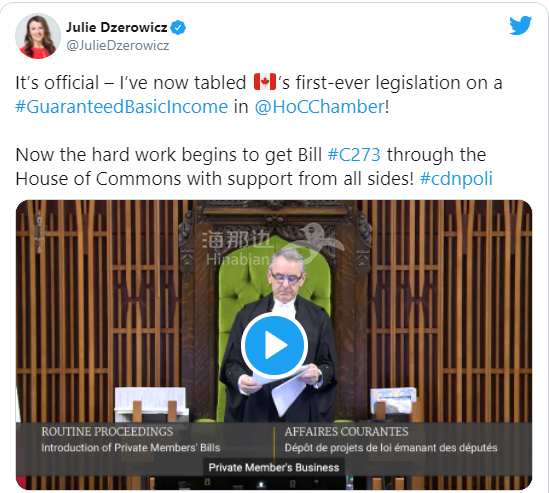Click the blue verified badge

178,28
